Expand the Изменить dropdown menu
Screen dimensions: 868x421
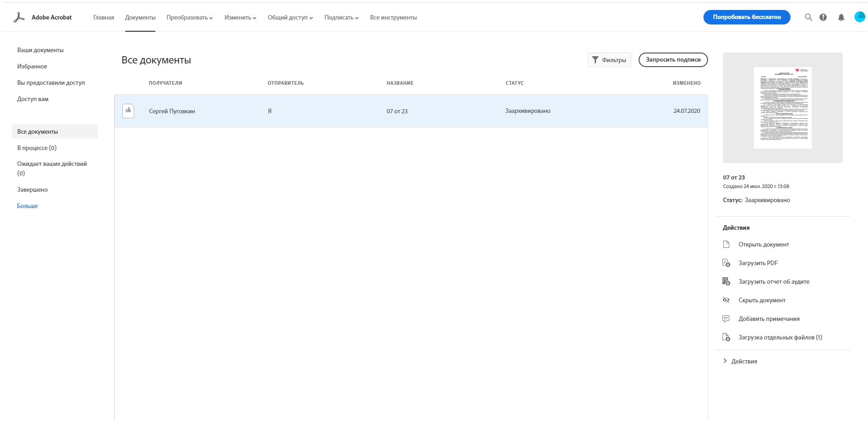[x=240, y=18]
